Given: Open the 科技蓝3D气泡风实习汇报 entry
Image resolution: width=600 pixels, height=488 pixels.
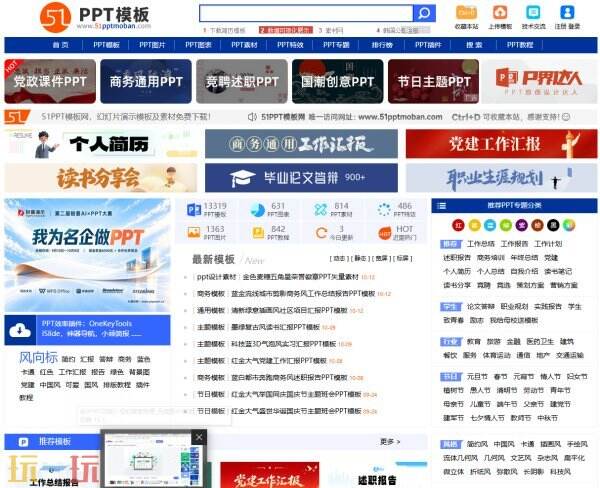Looking at the screenshot, I should 284,344.
